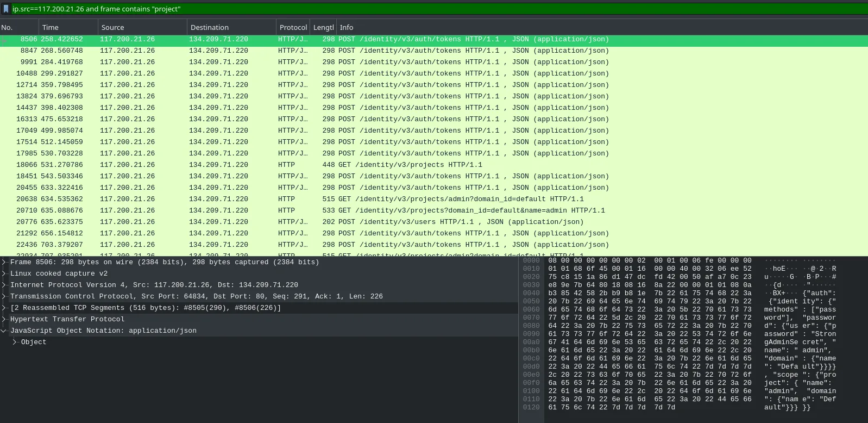868x423 pixels.
Task: Select packet number 17049
Action: 434,130
